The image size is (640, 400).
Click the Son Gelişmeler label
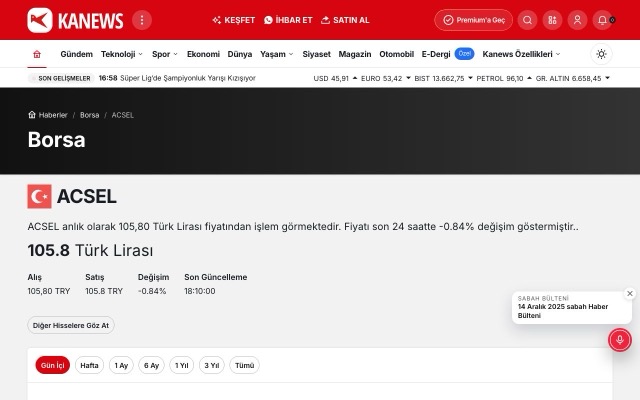61,78
